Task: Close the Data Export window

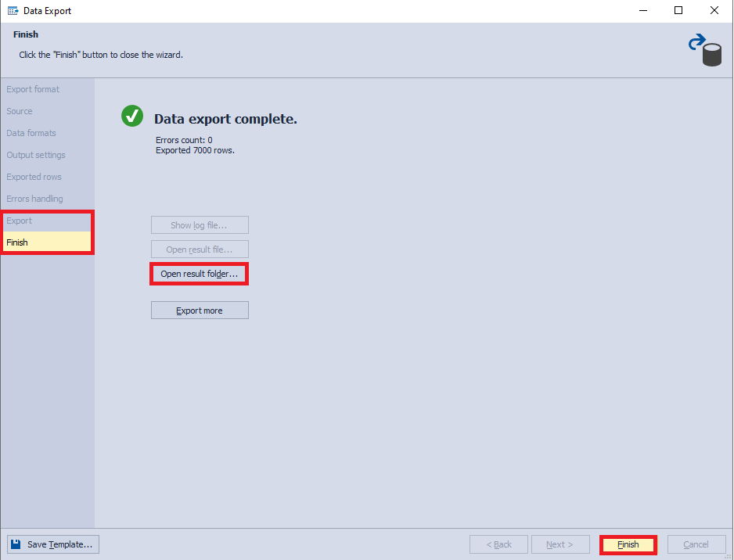Action: click(714, 11)
